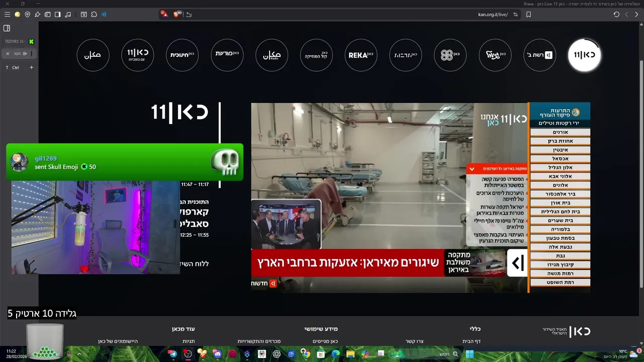Select the Makan Radio channel circle
This screenshot has height=362, width=644.
tap(272, 55)
